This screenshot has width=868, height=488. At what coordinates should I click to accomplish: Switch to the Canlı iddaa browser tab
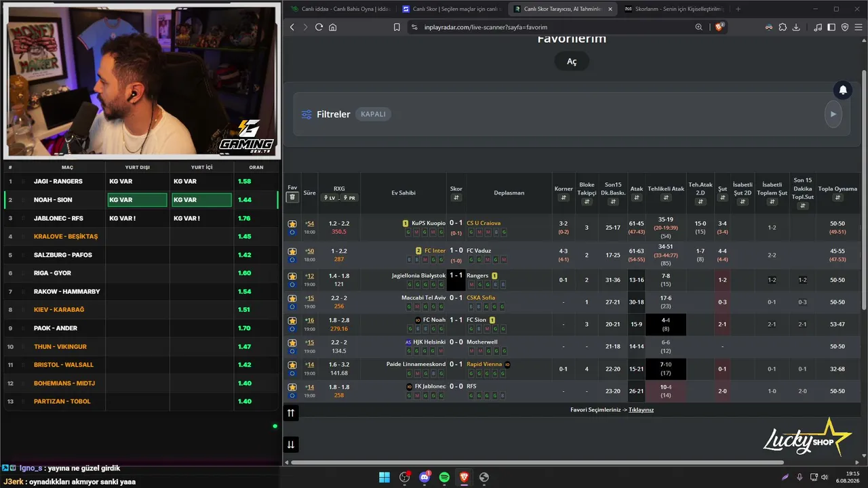point(340,9)
